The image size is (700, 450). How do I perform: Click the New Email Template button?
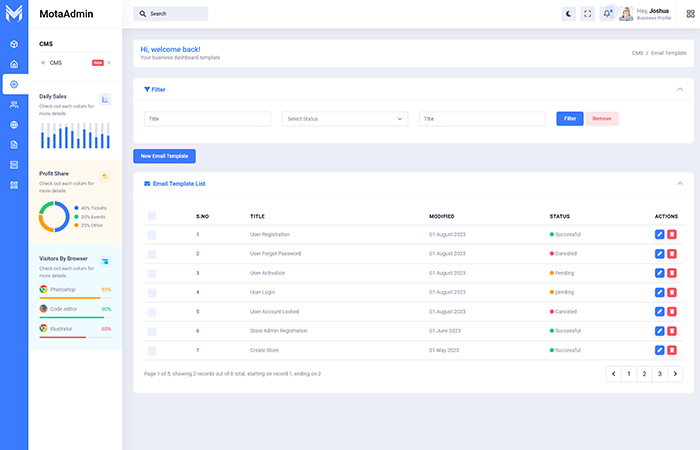165,156
